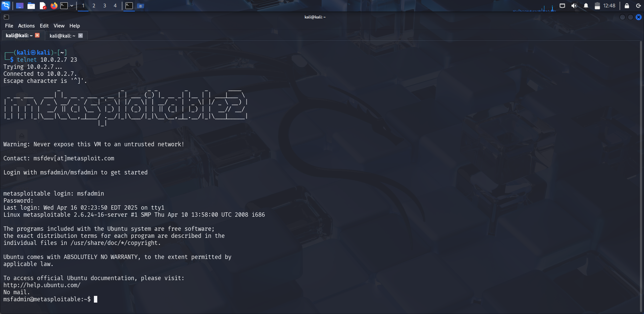
Task: Open the network connection tray icon
Action: [562, 6]
